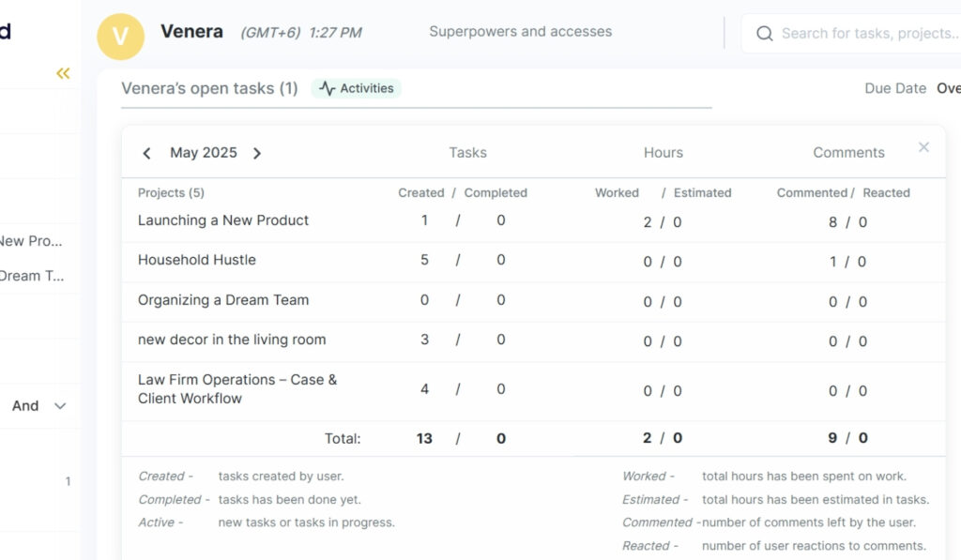Expand the May 2025 month selector

pos(202,152)
